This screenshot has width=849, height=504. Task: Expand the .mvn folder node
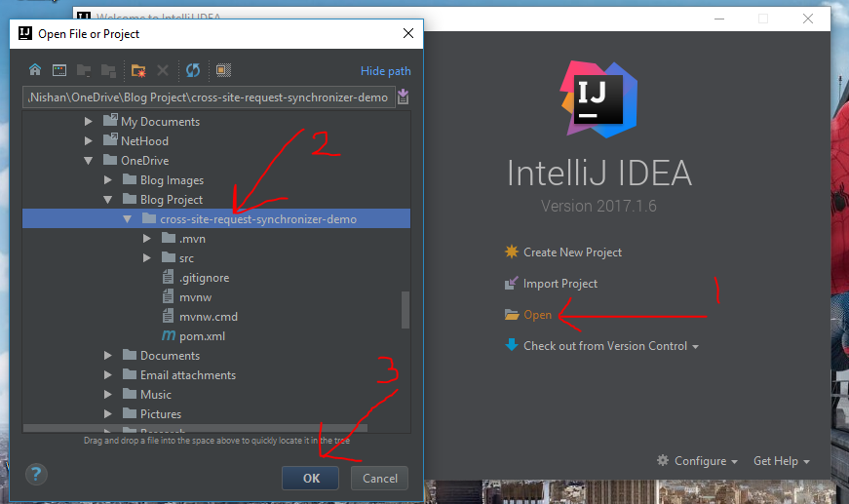tap(147, 238)
